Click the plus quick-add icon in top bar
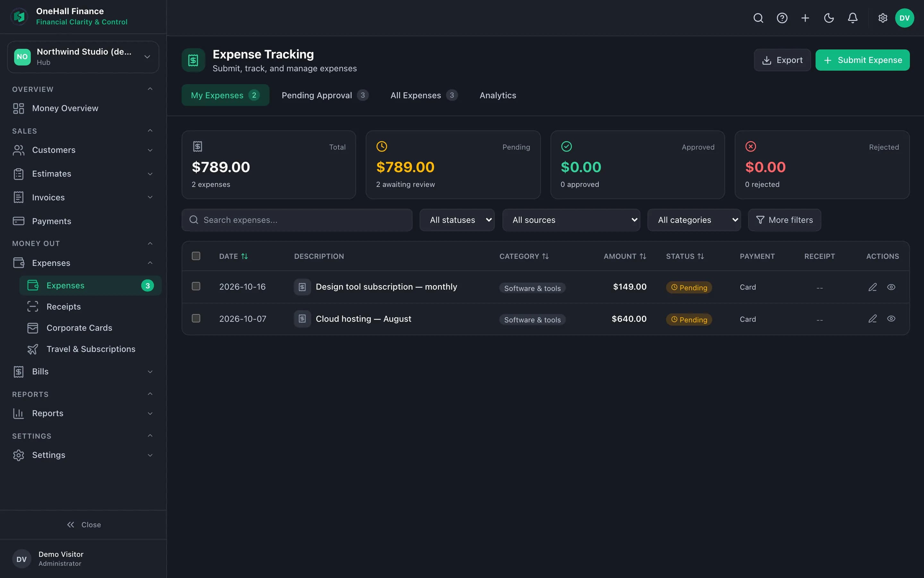Screen dimensions: 924x578 (805, 18)
